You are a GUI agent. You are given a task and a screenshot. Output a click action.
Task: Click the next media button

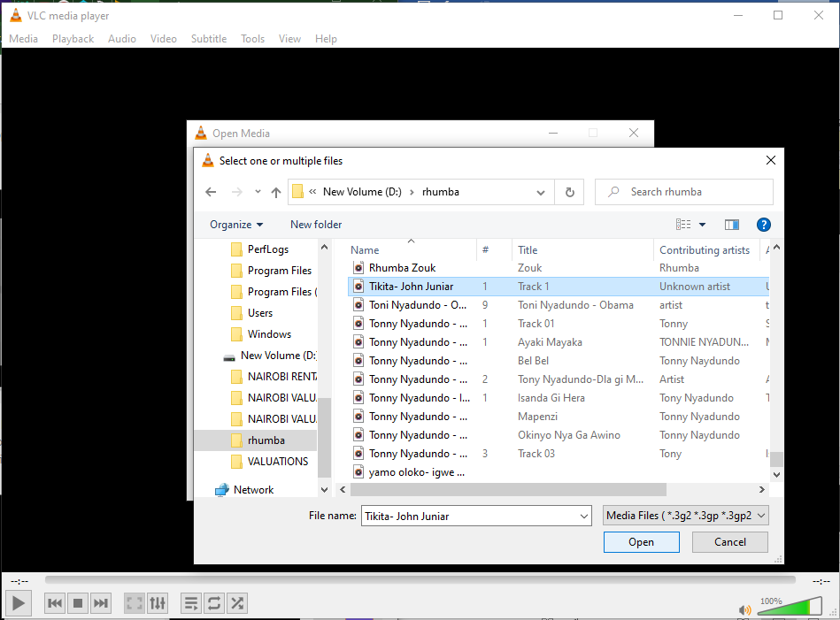click(x=101, y=603)
